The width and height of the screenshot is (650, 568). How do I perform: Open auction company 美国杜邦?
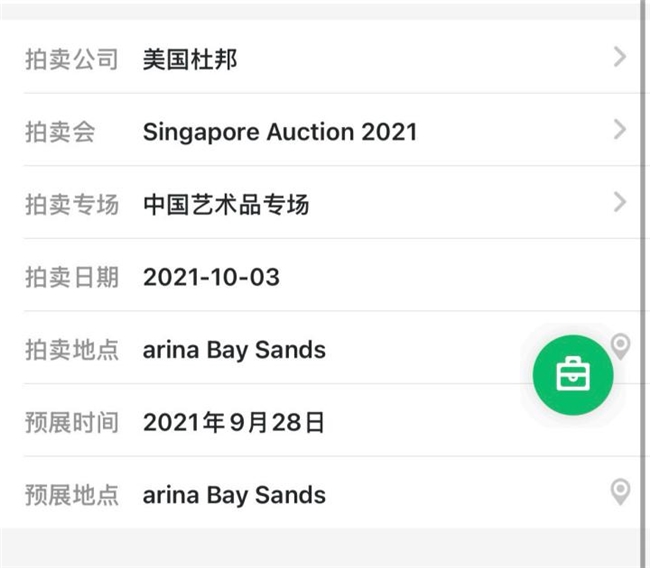point(190,59)
